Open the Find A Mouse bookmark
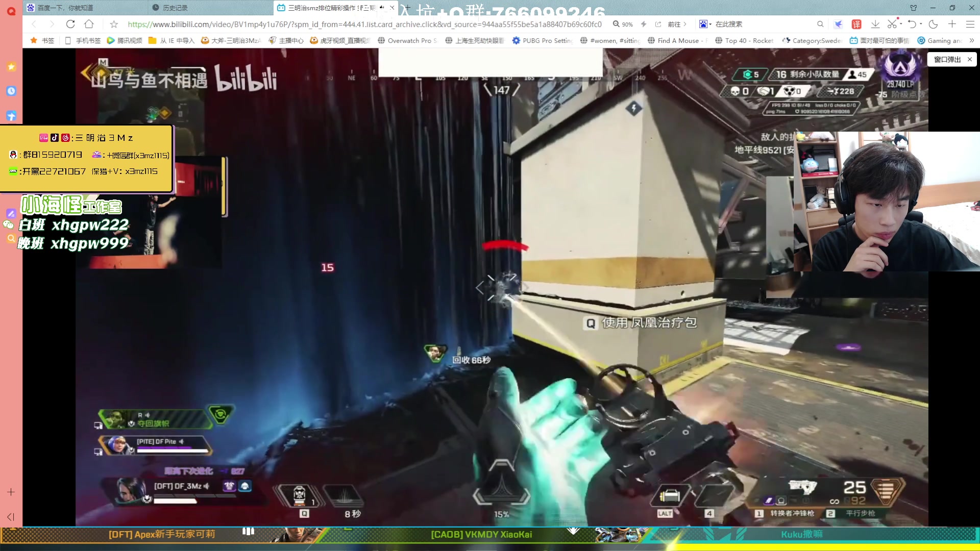 tap(677, 40)
